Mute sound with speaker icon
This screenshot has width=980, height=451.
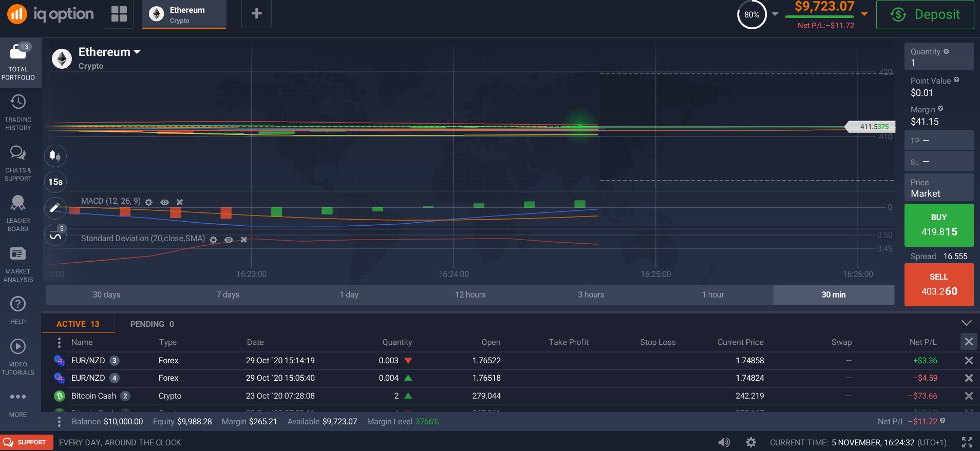pos(724,442)
